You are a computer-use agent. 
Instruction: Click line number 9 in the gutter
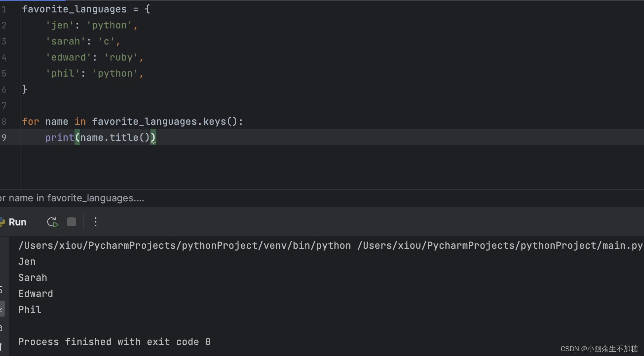click(x=4, y=138)
